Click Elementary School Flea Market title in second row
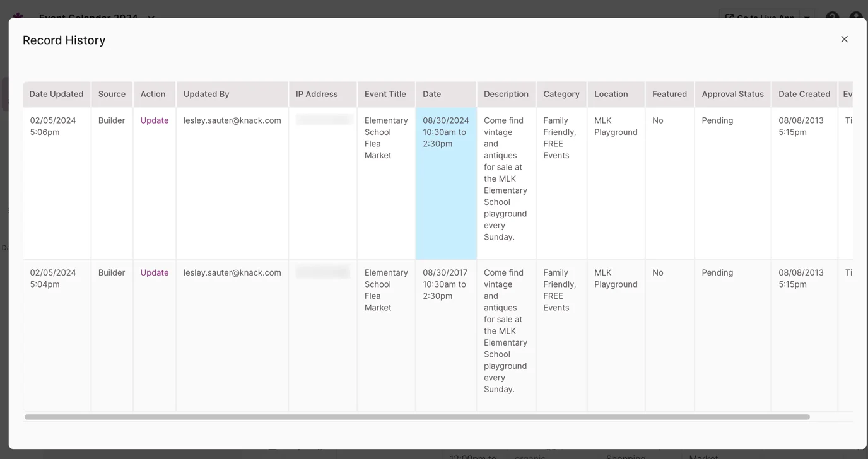 pyautogui.click(x=386, y=290)
